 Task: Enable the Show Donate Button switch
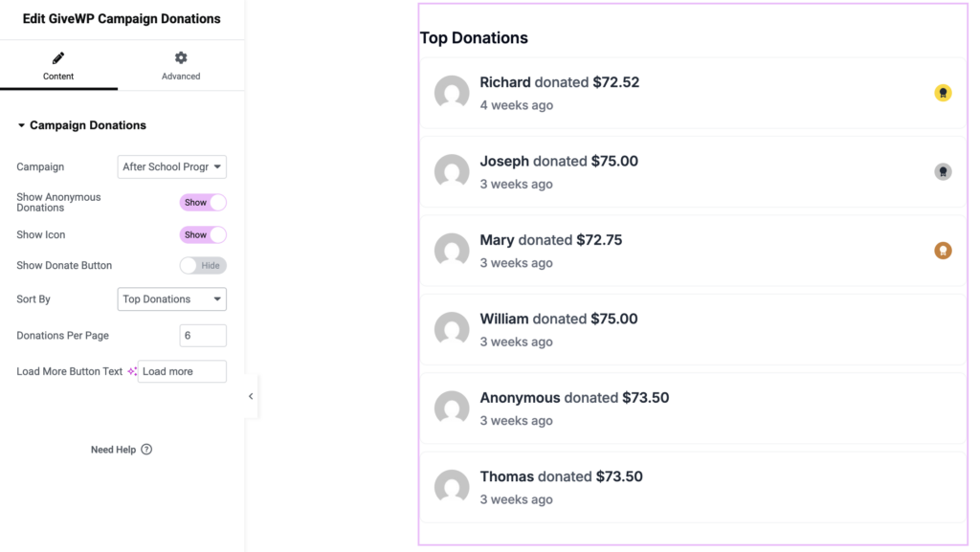(x=203, y=266)
